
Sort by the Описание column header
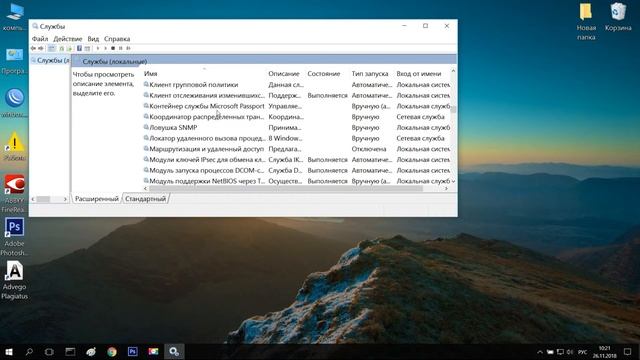click(285, 73)
